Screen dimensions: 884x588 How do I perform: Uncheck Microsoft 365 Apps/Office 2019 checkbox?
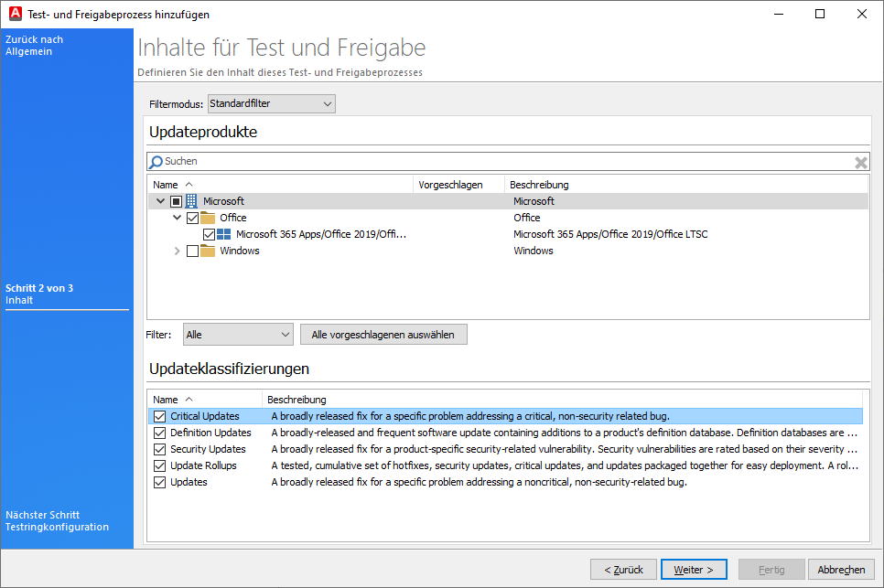point(209,234)
